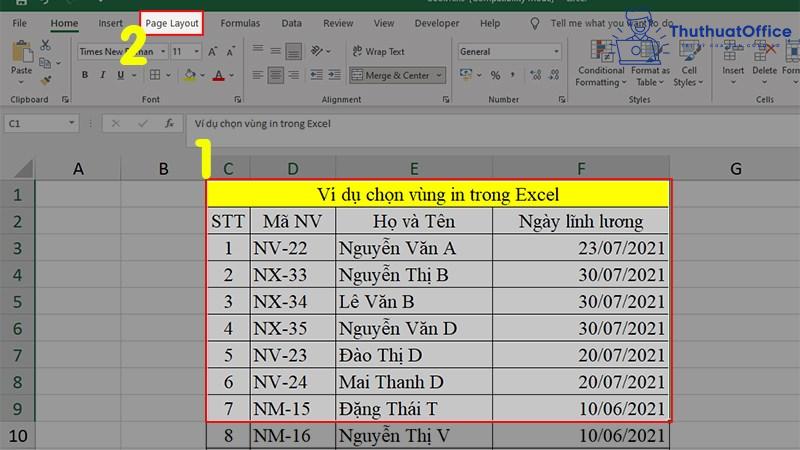Click the Borders icon
The image size is (800, 450).
pyautogui.click(x=155, y=75)
